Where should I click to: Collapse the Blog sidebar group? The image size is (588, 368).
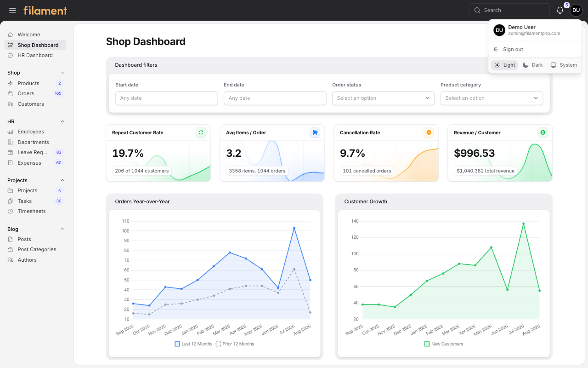[62, 229]
